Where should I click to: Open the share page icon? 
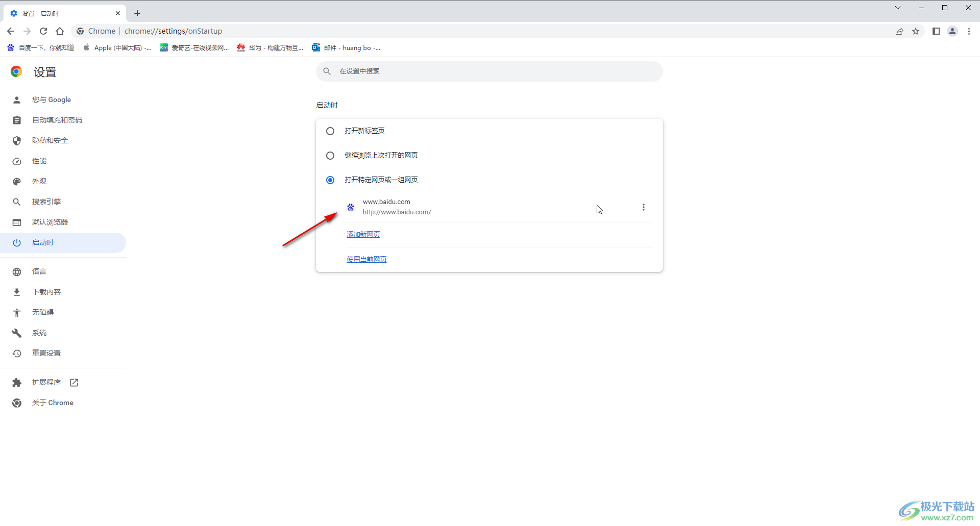point(899,31)
